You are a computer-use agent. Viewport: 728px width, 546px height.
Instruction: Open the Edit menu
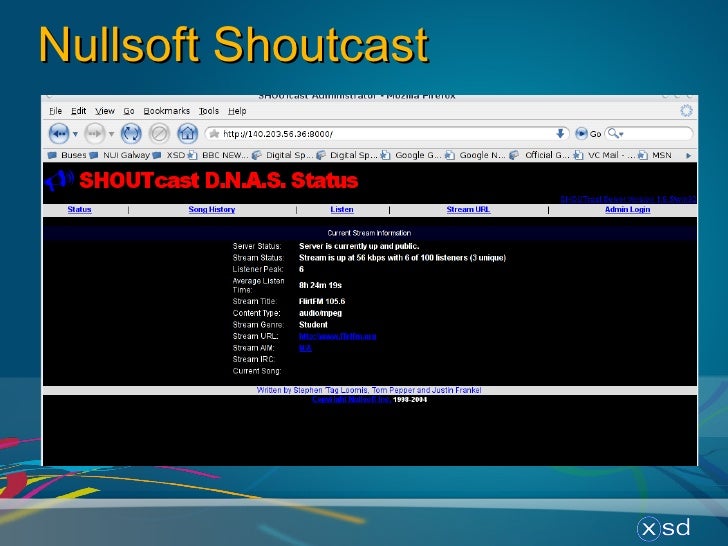coord(78,111)
